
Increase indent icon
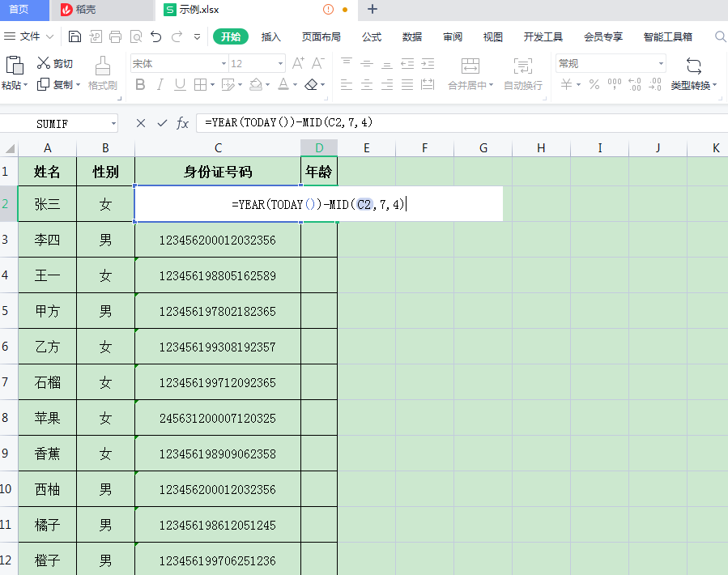[x=428, y=64]
